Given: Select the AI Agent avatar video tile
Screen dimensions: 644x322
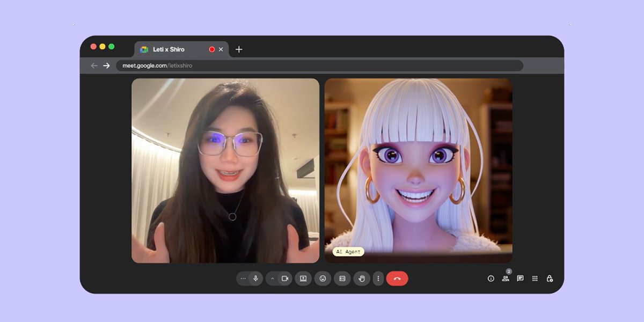Looking at the screenshot, I should coord(419,171).
